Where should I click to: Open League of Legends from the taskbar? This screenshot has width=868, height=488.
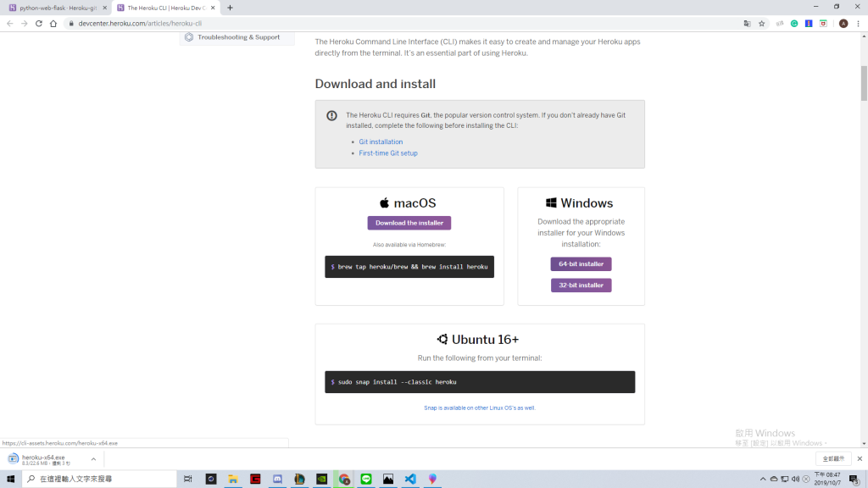299,479
